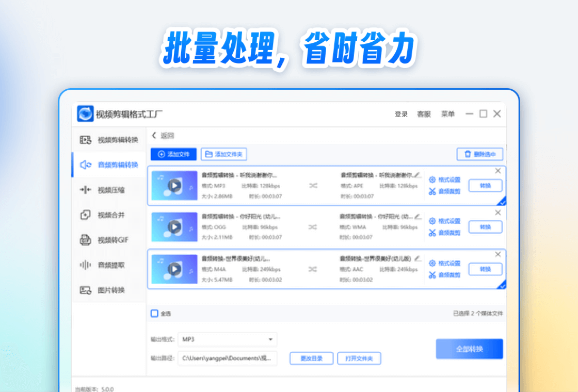Open 音频裁剪 for the OGG to WMA row
578x392 pixels.
tap(444, 233)
